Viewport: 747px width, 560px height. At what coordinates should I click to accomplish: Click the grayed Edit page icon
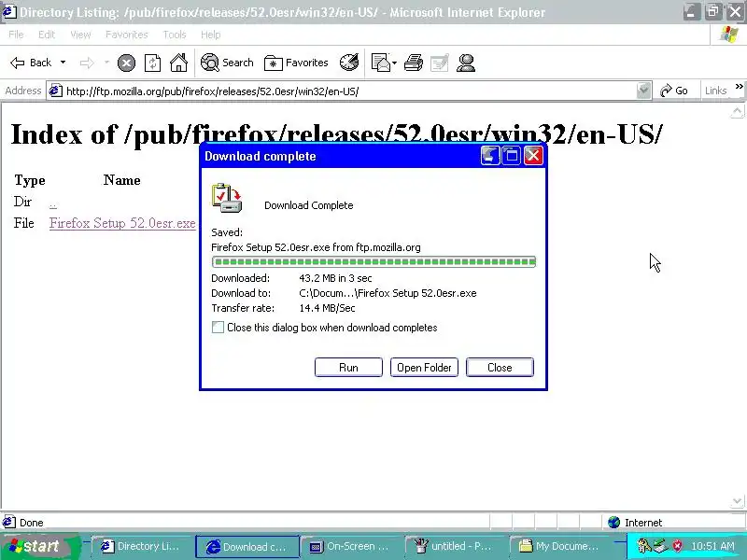click(x=439, y=63)
